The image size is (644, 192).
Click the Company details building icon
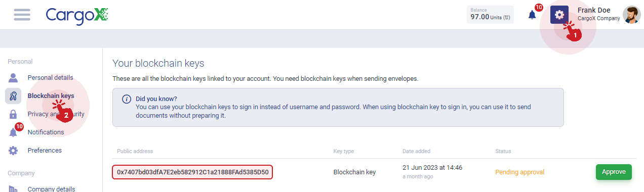(13, 188)
